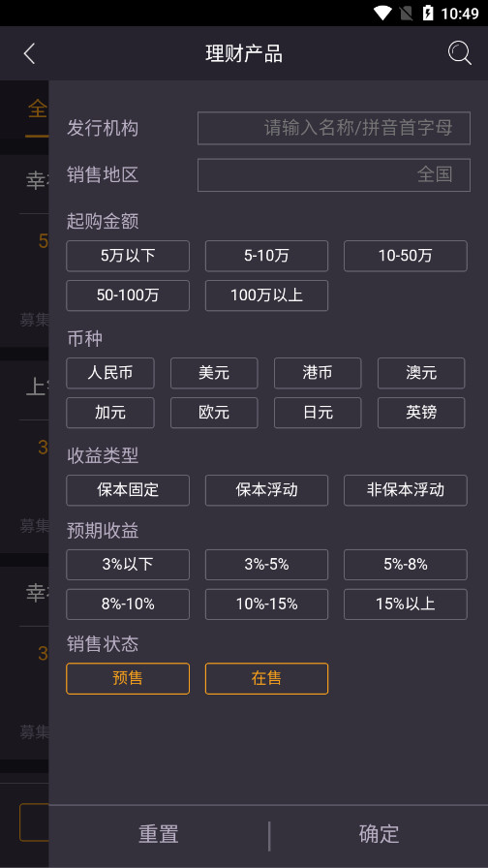
Task: Pick the 15%以上 expected return option
Action: coord(406,604)
